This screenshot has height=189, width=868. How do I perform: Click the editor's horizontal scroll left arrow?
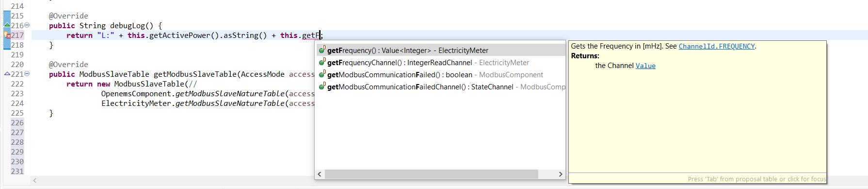(35, 180)
